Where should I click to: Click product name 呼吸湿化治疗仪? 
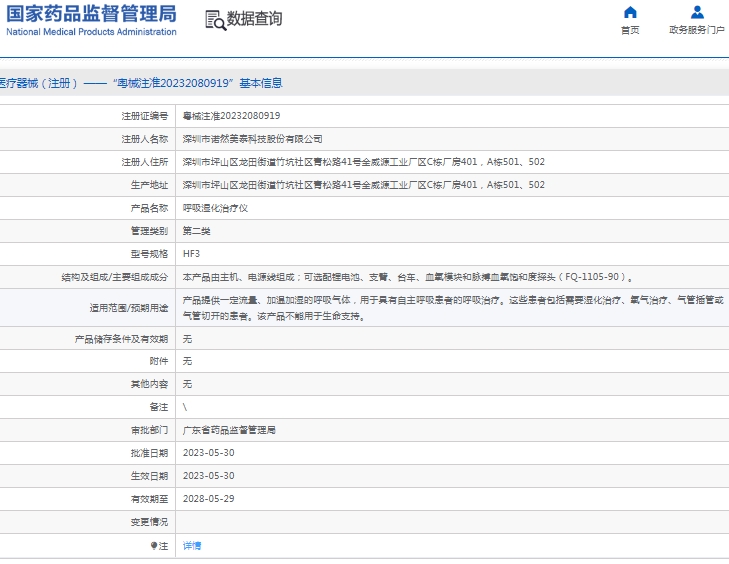click(x=215, y=208)
